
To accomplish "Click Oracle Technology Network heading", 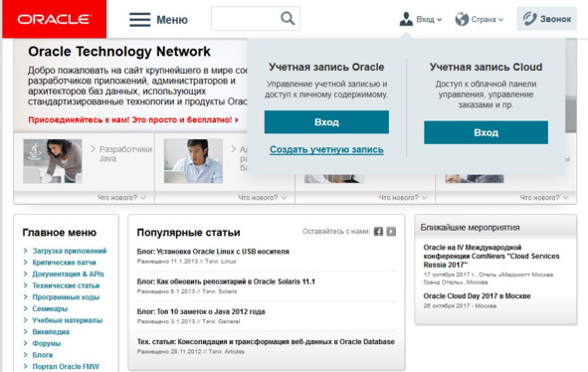I will (x=119, y=52).
